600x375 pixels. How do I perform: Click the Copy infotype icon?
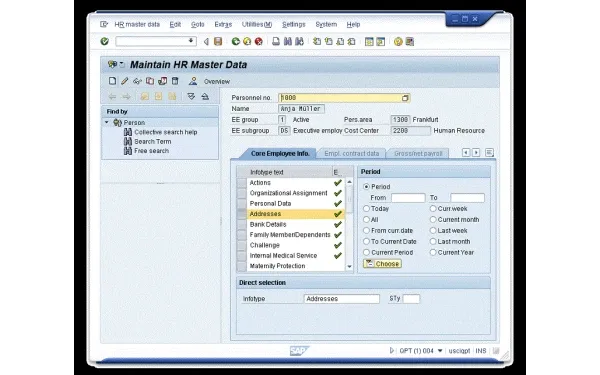150,81
